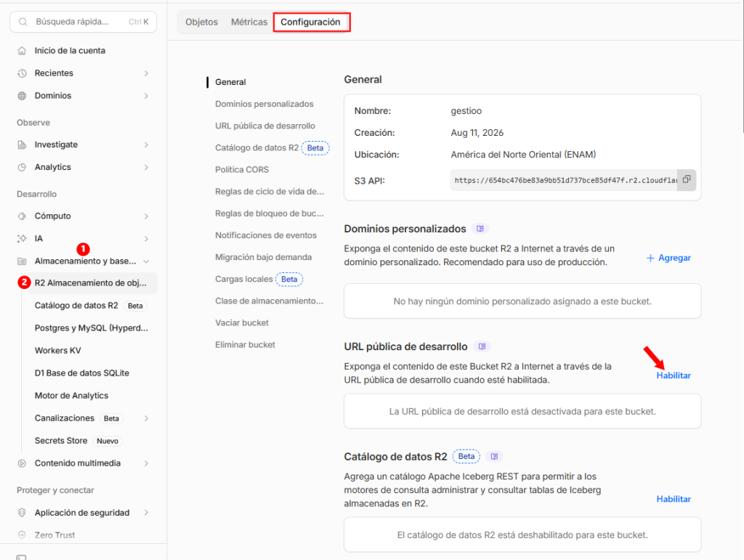Click the IA sparkle icon
This screenshot has width=744, height=560.
point(22,238)
